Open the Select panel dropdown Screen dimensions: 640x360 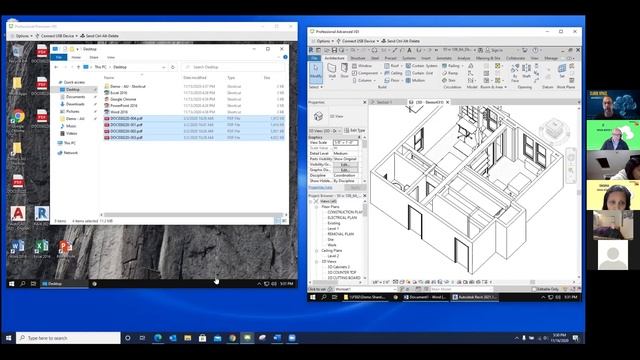[316, 87]
